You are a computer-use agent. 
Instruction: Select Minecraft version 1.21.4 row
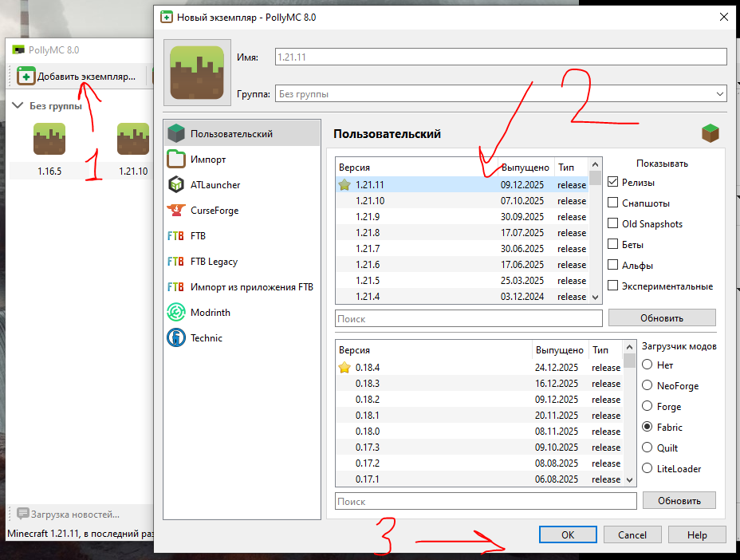[x=462, y=297]
